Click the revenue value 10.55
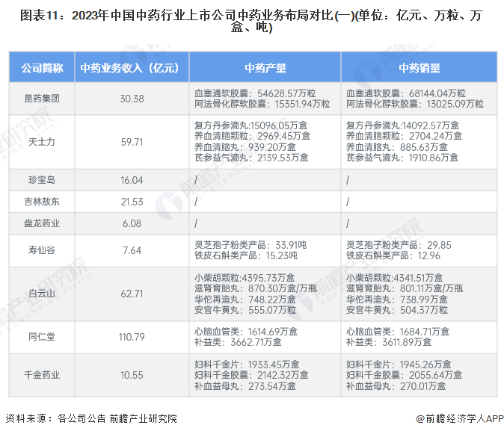 point(132,375)
